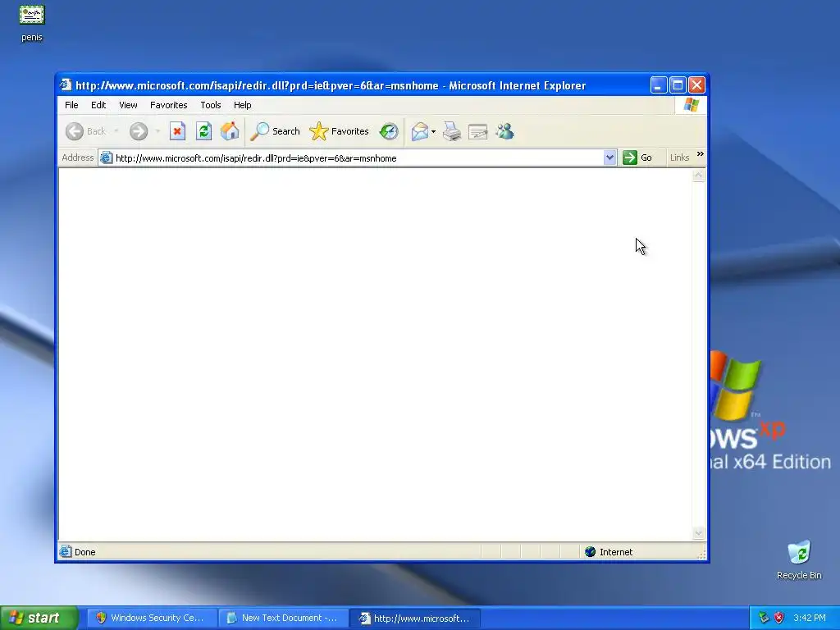Click the Edit page toolbar icon

tap(478, 131)
